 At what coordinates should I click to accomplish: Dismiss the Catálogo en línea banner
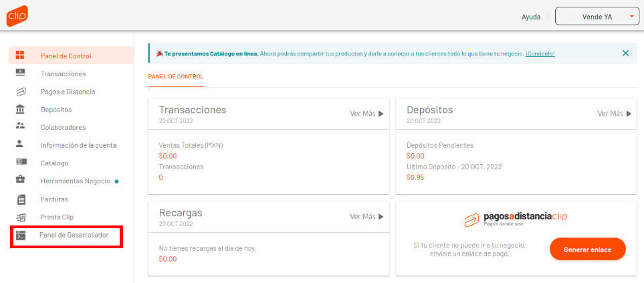click(x=625, y=53)
